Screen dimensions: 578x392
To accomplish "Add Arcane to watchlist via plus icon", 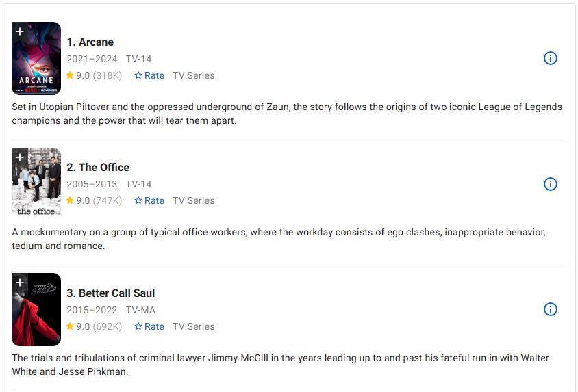I will pyautogui.click(x=20, y=31).
